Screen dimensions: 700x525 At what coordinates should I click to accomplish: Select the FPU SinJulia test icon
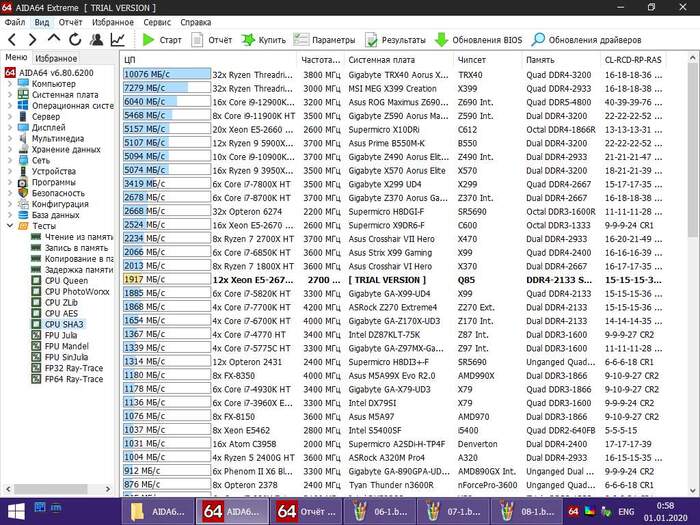point(36,357)
